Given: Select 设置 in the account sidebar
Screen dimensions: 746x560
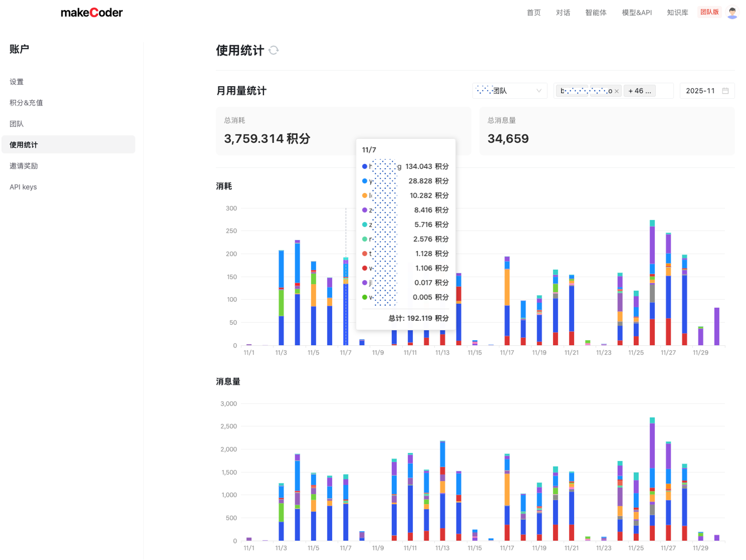Looking at the screenshot, I should (16, 82).
